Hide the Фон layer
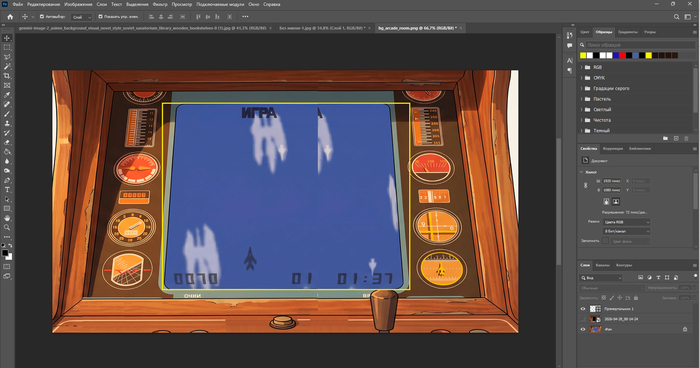 pyautogui.click(x=583, y=329)
